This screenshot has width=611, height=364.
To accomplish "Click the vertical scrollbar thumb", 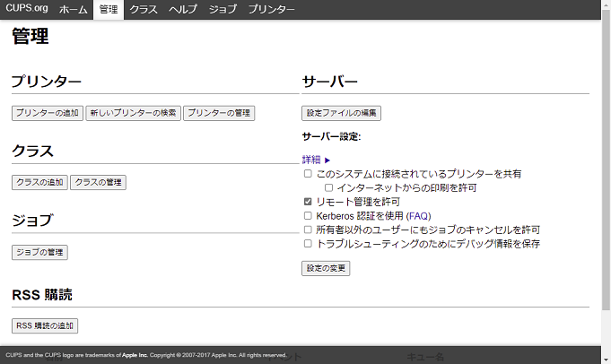I will pos(606,160).
